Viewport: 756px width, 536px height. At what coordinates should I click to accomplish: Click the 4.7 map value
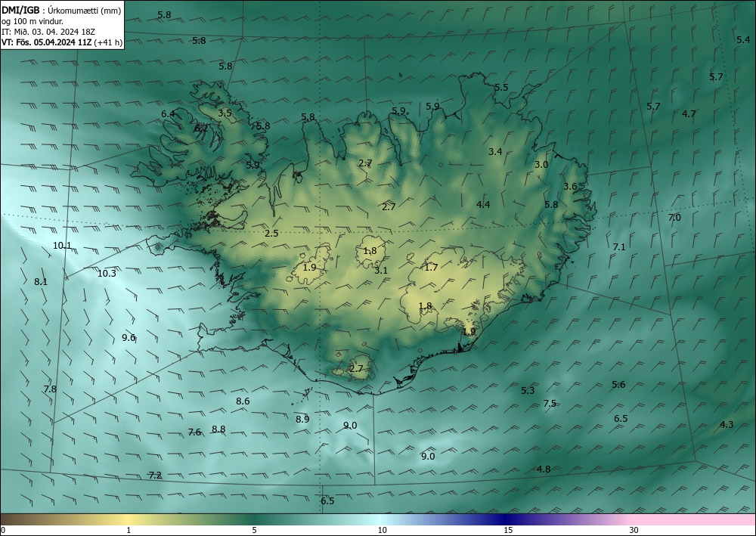tap(689, 113)
